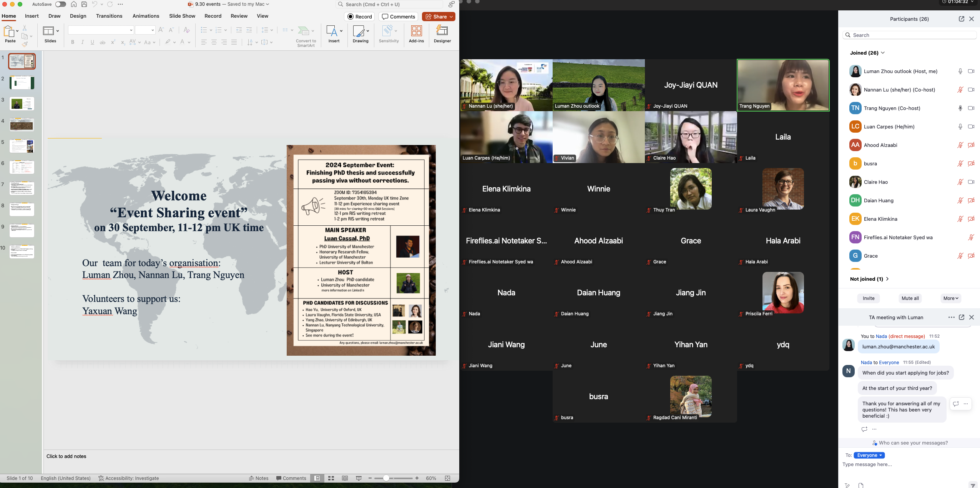Adjust the zoom slider handle

pos(386,478)
